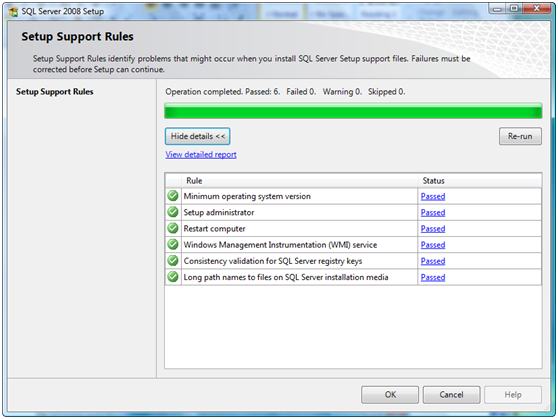The height and width of the screenshot is (419, 558).
Task: Select 'Windows Management Instrumentation (WMI) service' row
Action: coord(353,245)
